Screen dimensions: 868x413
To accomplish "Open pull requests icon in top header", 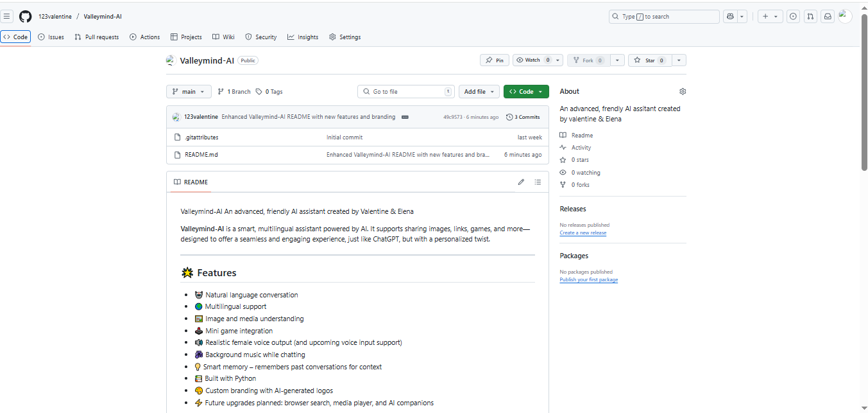I will click(811, 17).
